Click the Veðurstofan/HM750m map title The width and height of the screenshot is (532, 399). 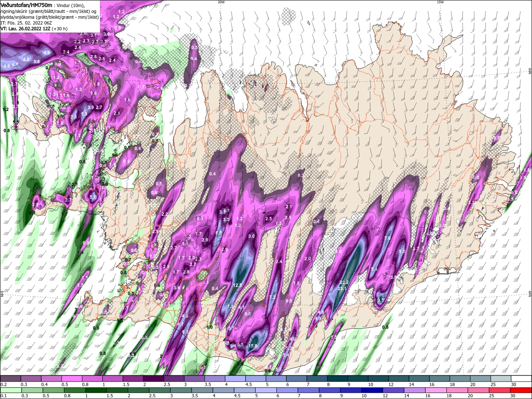pyautogui.click(x=26, y=5)
